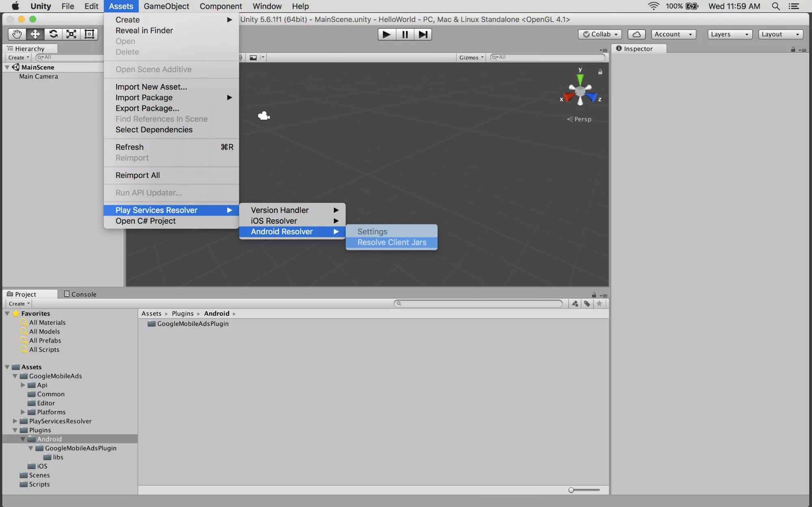
Task: Open Collab dropdown
Action: click(600, 35)
